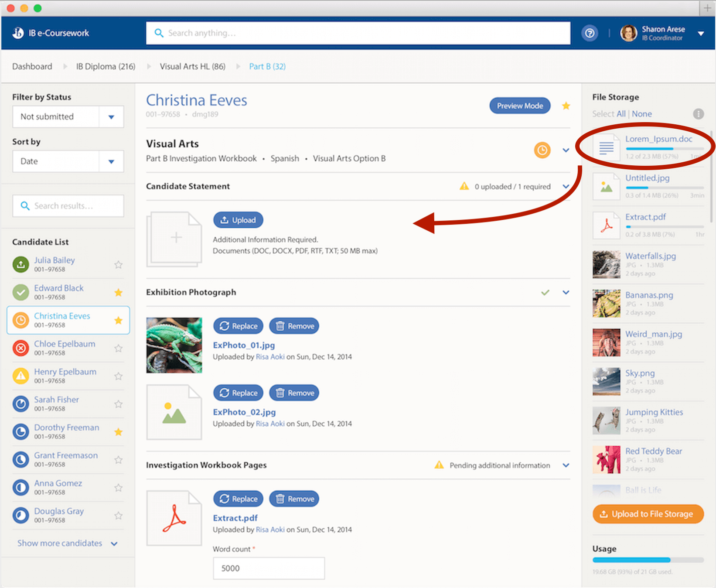
Task: Open Waterfalls.jpg thumbnail in File Storage
Action: pyautogui.click(x=606, y=264)
